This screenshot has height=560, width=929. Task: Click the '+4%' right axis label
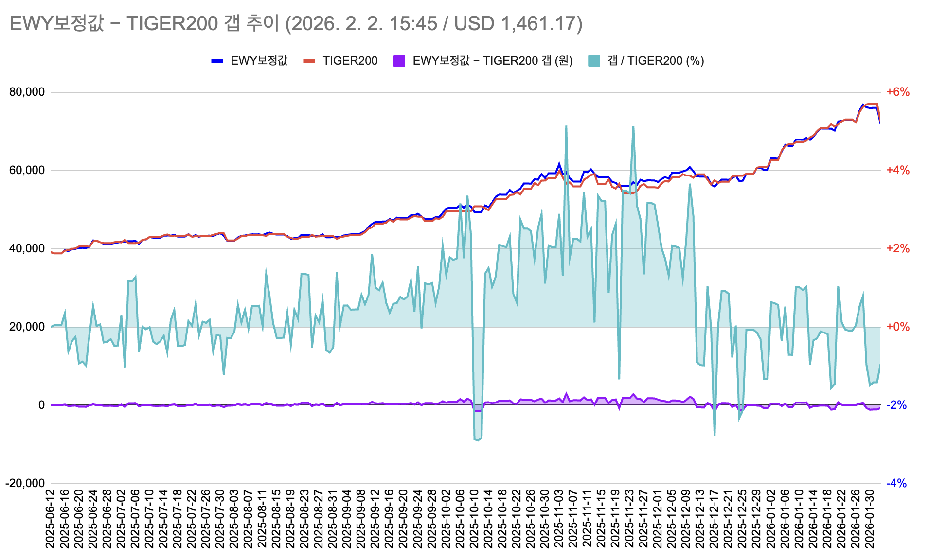coord(898,171)
